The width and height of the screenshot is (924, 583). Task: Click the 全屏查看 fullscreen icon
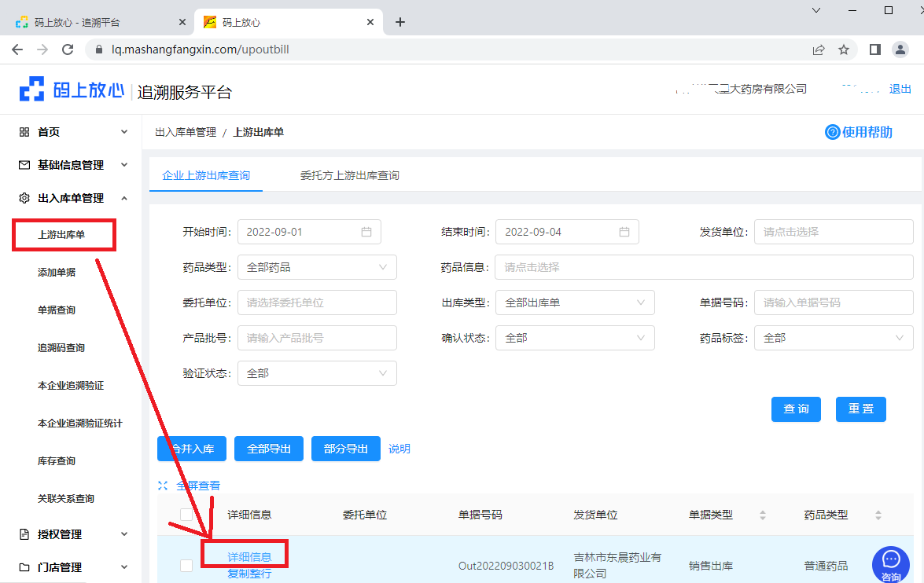point(164,486)
